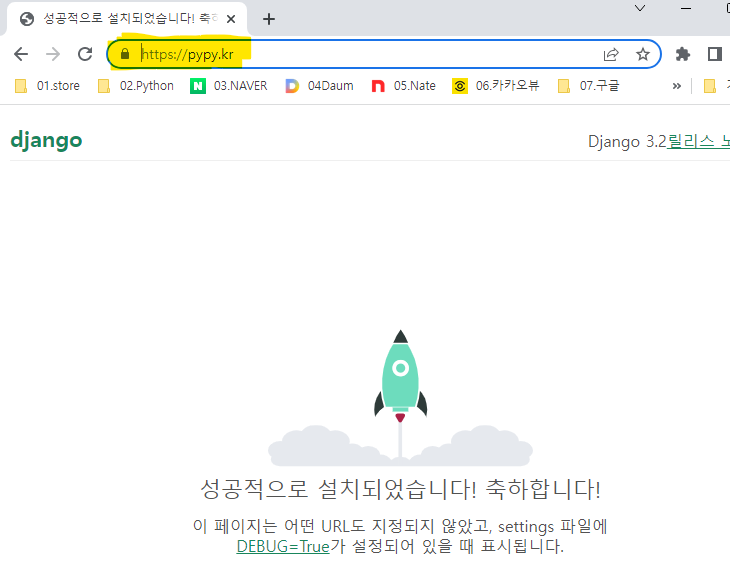View site security lock info
This screenshot has height=571, width=730.
point(125,54)
